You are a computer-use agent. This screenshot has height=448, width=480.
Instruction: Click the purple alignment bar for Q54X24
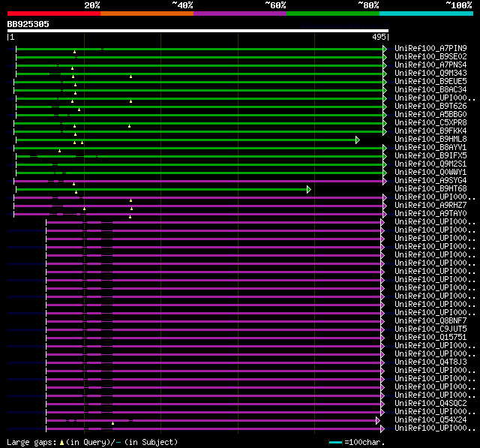211,421
